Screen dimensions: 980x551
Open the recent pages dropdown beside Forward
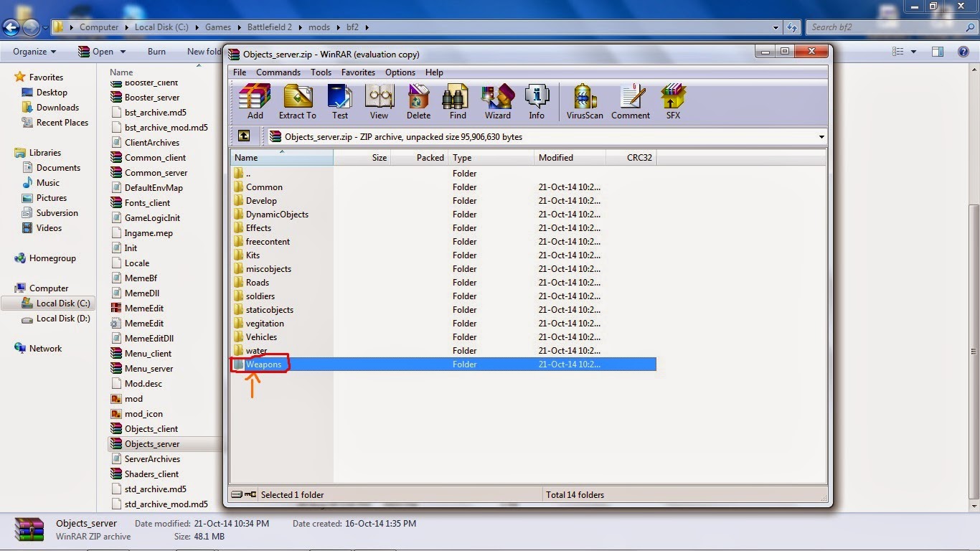click(45, 28)
